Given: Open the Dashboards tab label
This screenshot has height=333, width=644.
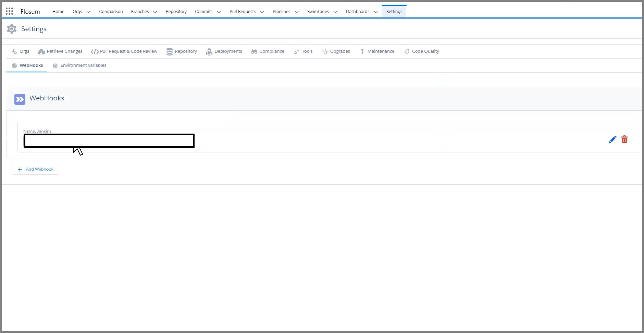Looking at the screenshot, I should [358, 11].
